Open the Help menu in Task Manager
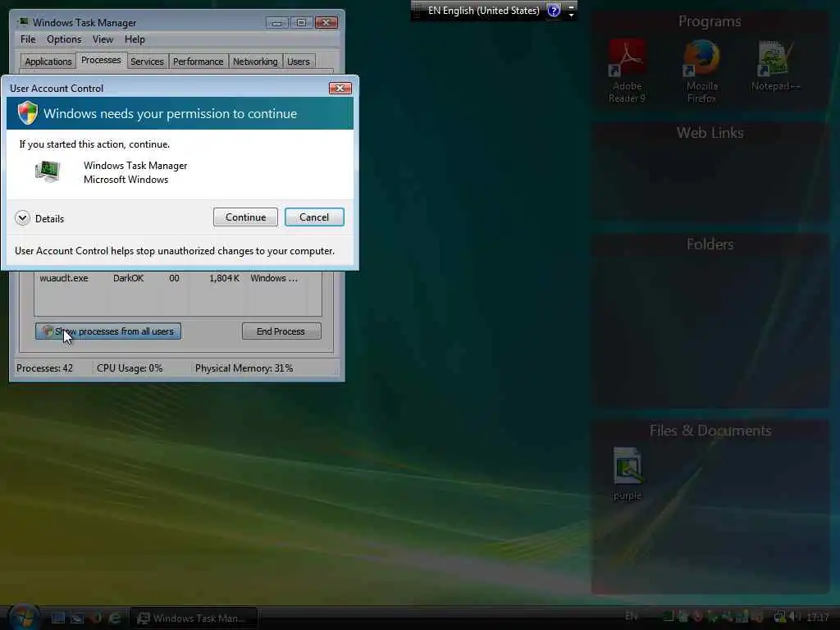 pos(135,39)
